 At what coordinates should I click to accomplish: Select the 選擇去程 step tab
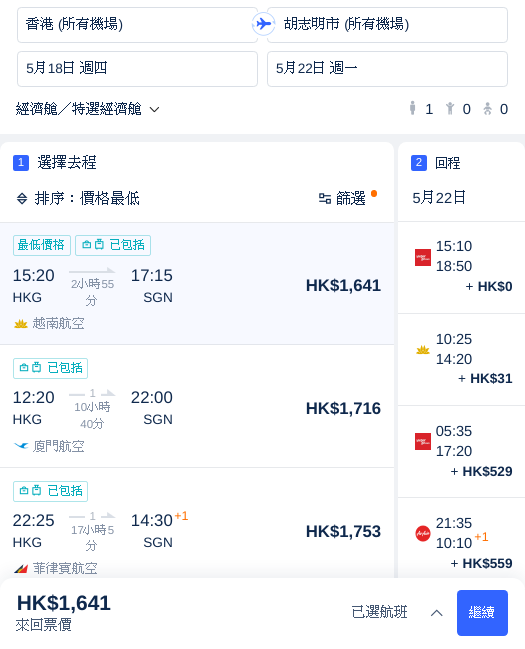coord(55,163)
